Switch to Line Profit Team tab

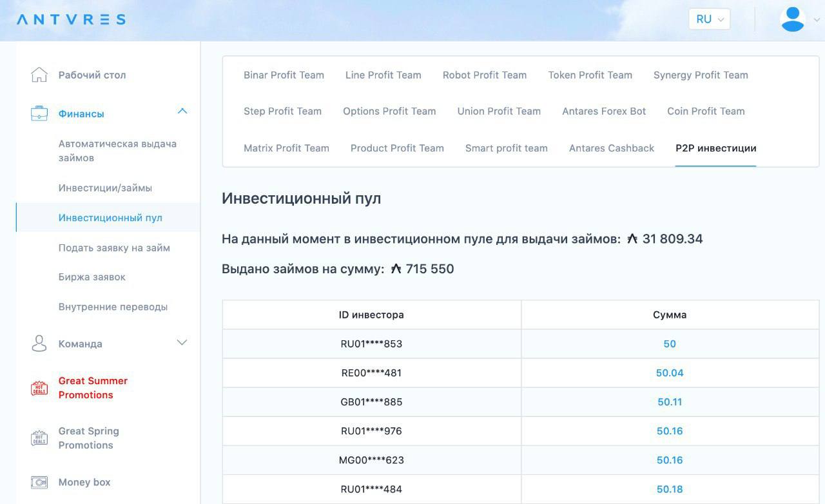[x=383, y=75]
